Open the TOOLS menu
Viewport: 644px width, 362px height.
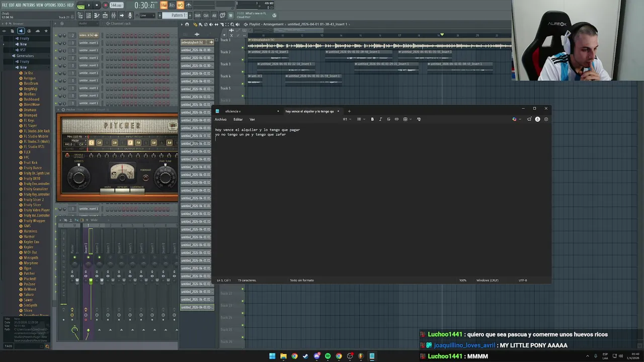[x=61, y=5]
